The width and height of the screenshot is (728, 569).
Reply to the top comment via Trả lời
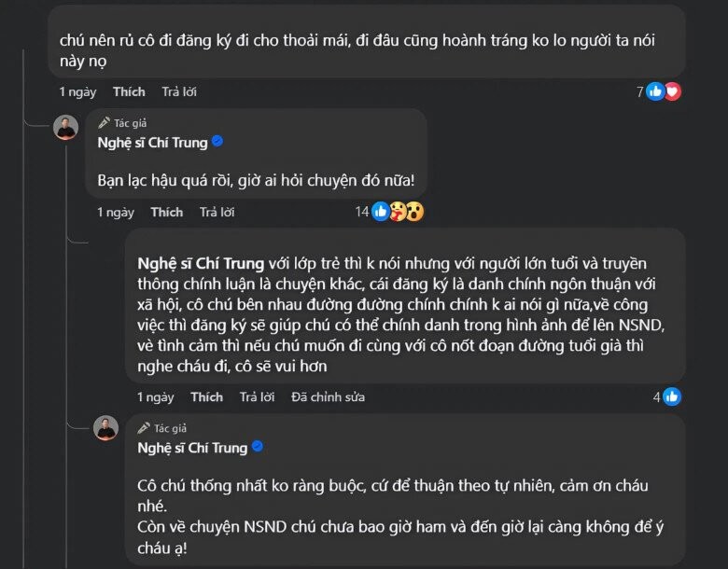(179, 91)
